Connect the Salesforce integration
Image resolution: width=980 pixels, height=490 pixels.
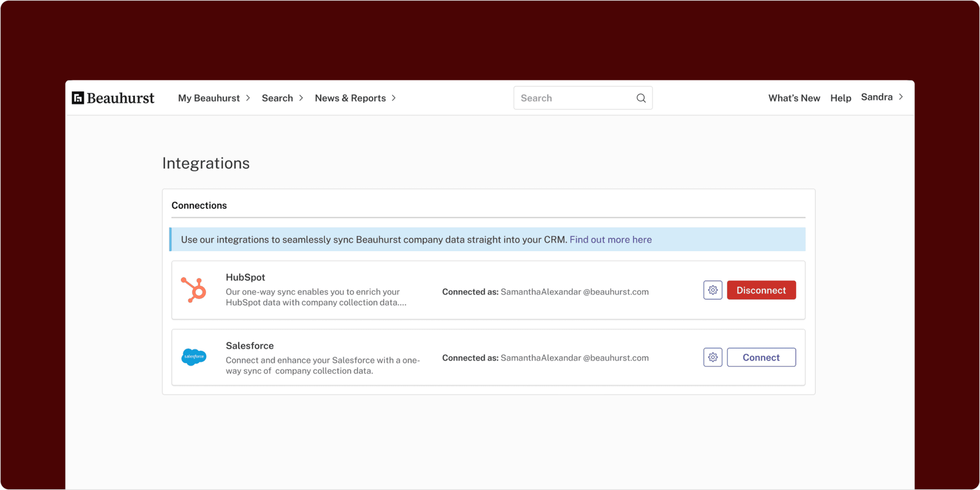coord(761,357)
